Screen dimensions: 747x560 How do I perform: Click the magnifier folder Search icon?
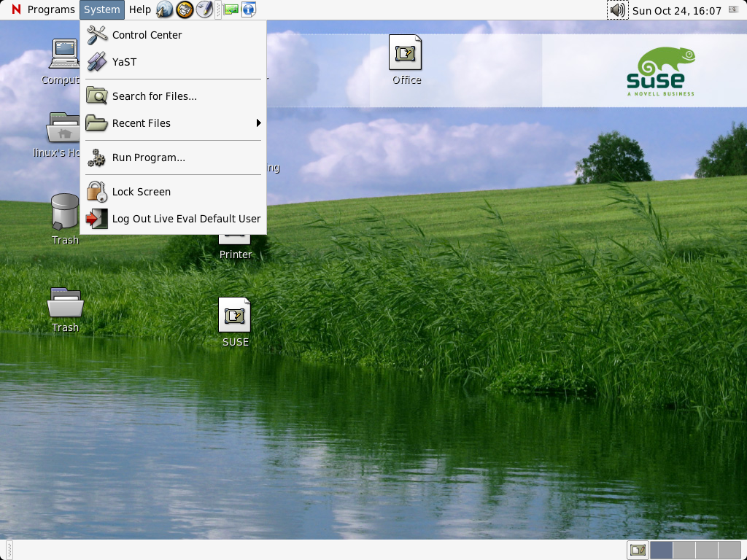[x=97, y=96]
